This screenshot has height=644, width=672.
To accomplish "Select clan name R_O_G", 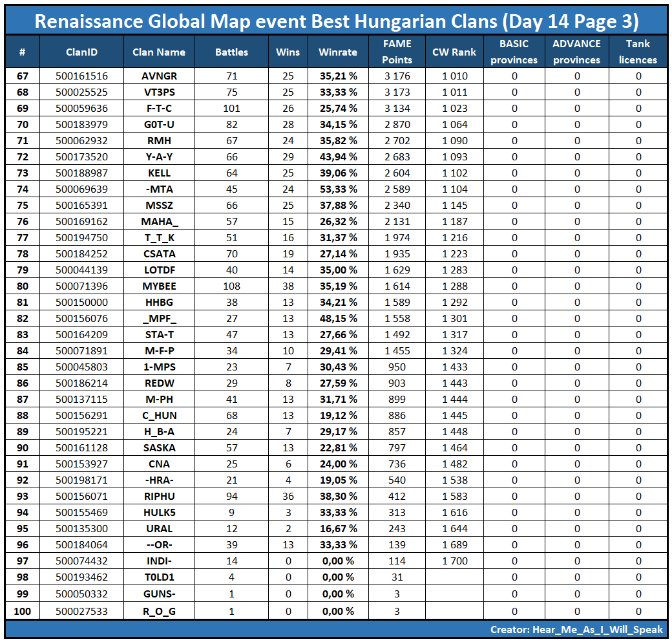I will click(x=160, y=612).
